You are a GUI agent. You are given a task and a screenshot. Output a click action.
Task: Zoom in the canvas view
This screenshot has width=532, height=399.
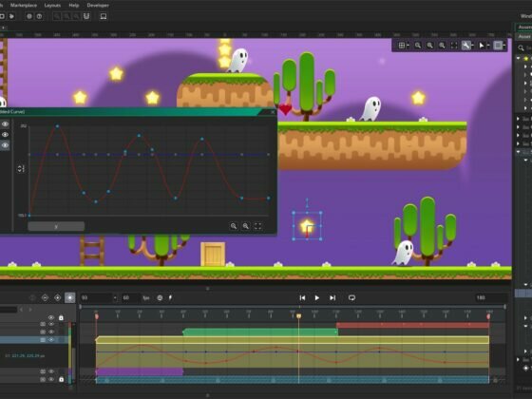pos(442,46)
